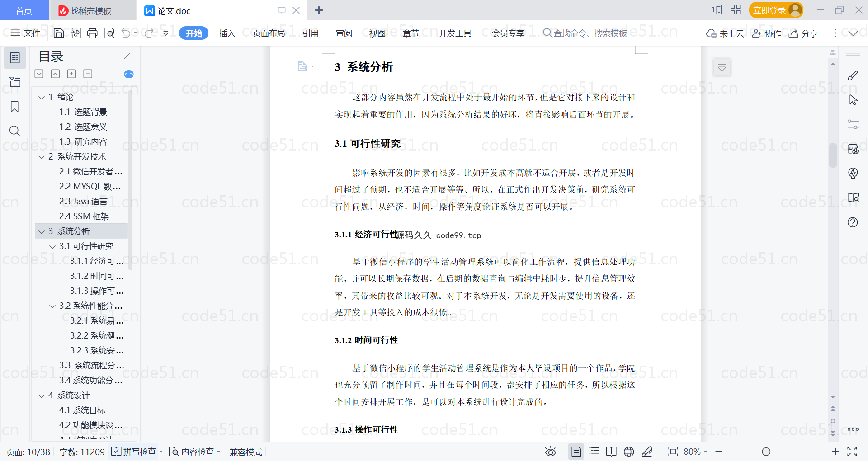Screen dimensions: 868x461
Task: Select the 页面布局 ribbon tab
Action: tap(269, 33)
